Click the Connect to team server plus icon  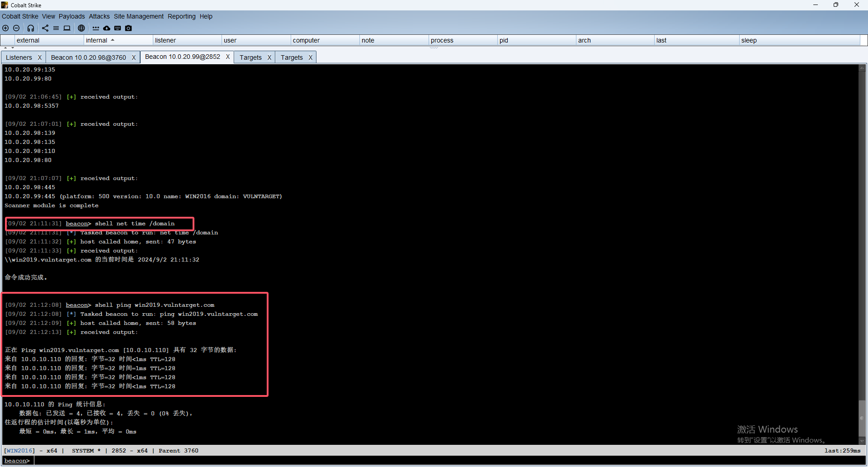coord(5,28)
